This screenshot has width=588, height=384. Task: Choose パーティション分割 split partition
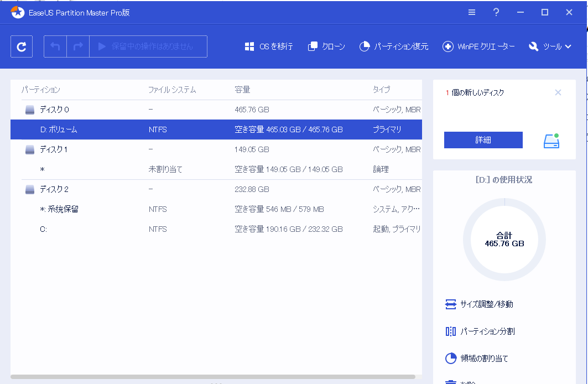(x=480, y=331)
